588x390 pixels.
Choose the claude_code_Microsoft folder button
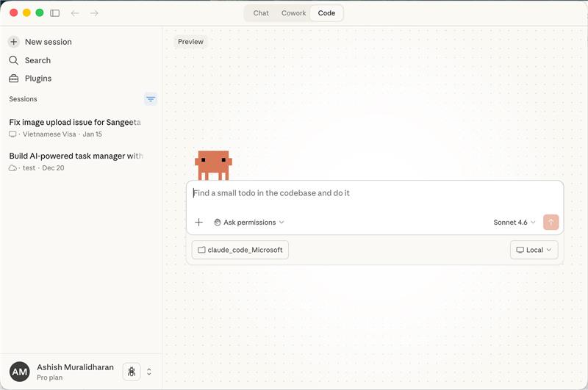coord(240,250)
